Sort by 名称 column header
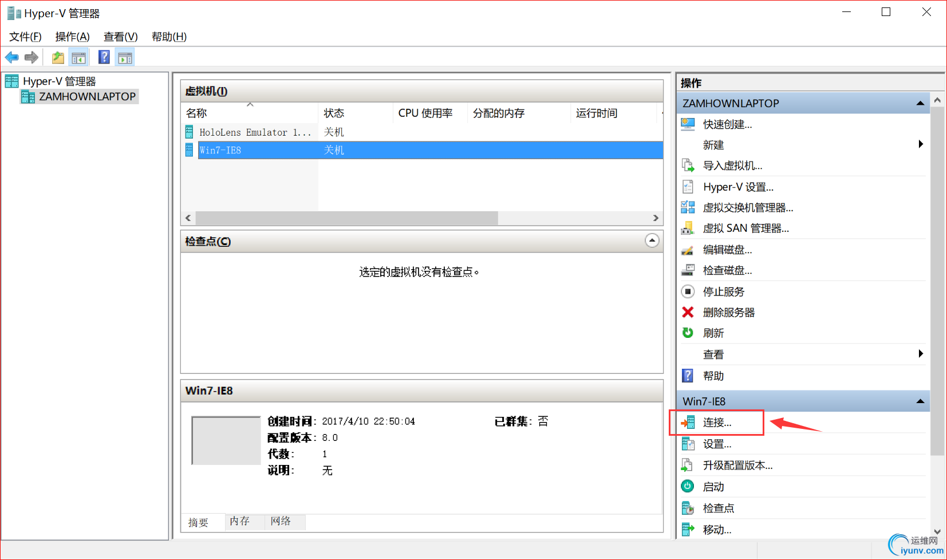 point(250,113)
